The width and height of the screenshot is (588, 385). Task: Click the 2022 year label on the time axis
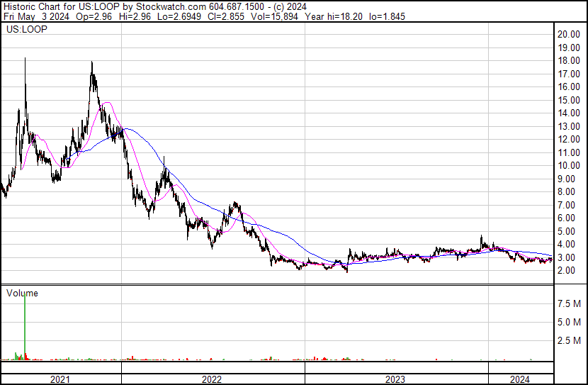point(212,379)
